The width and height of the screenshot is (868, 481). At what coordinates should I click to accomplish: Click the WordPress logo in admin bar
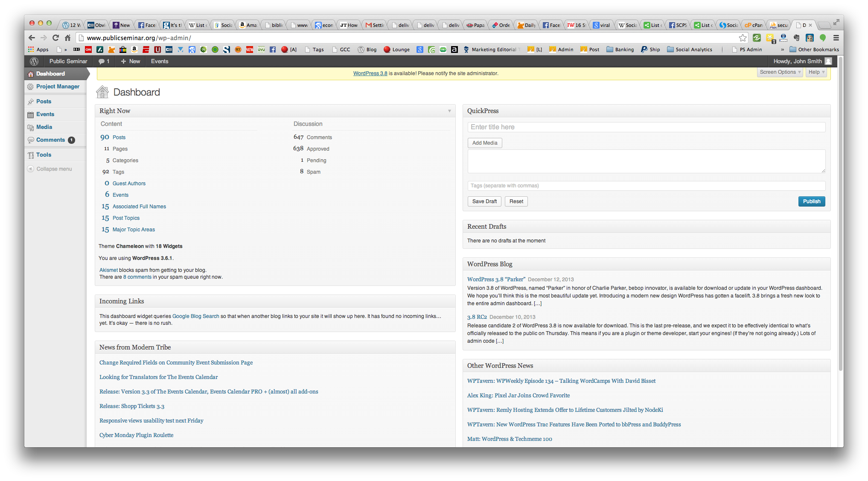tap(34, 61)
